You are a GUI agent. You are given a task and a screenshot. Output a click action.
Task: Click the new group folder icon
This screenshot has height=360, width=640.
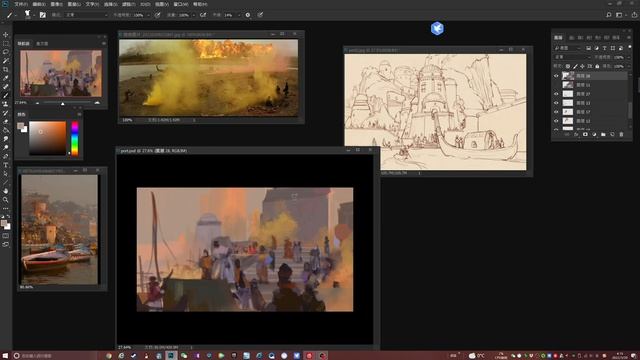pyautogui.click(x=603, y=134)
